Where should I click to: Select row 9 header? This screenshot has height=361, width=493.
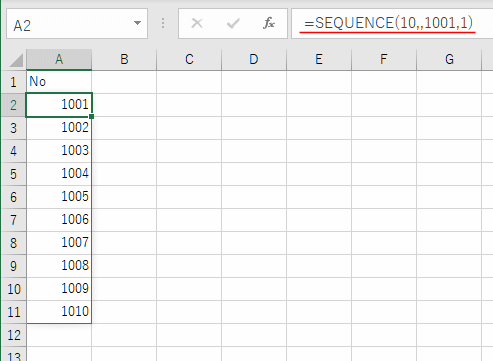point(13,266)
